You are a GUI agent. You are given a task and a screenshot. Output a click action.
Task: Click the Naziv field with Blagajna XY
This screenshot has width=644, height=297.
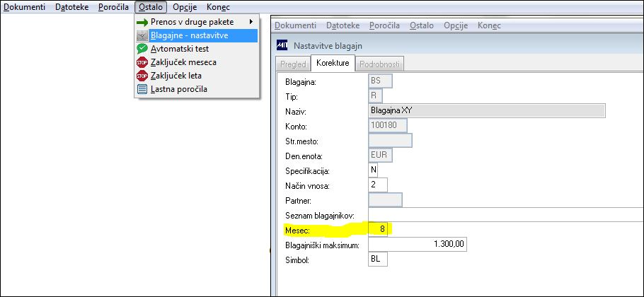487,111
